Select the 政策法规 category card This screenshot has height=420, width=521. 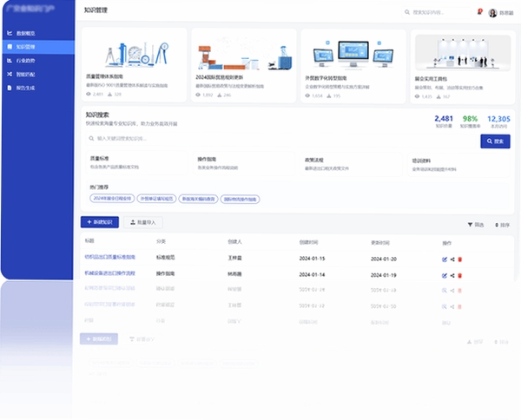point(351,164)
